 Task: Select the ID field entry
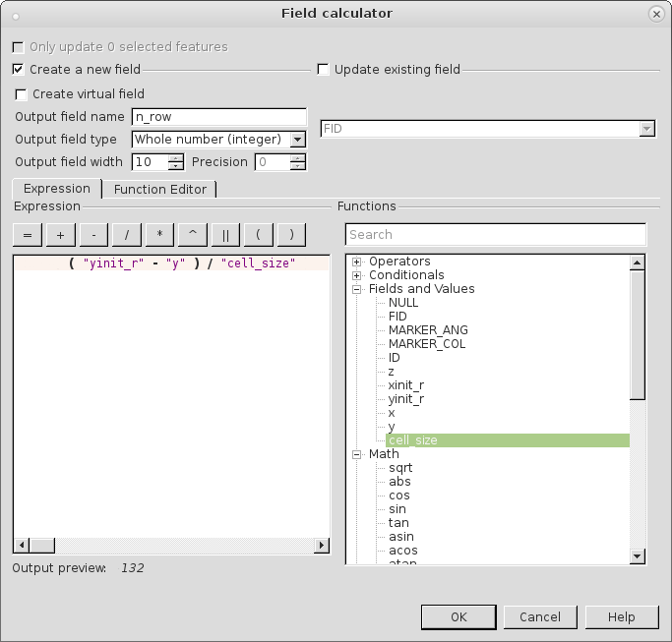point(395,358)
